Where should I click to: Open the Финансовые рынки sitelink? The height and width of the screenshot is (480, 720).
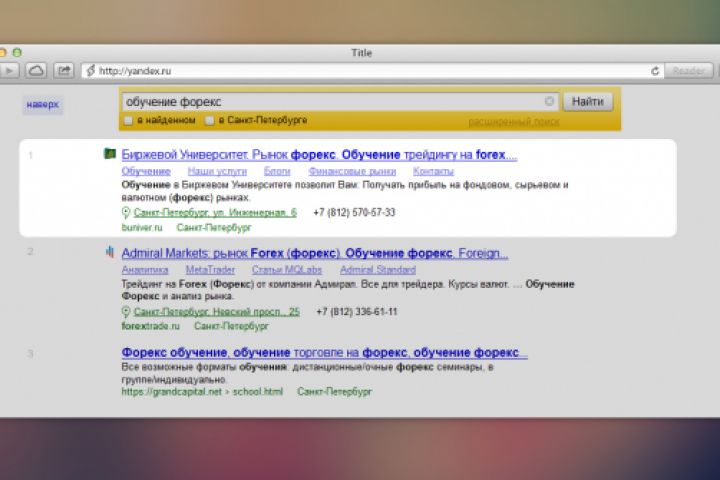tap(352, 171)
